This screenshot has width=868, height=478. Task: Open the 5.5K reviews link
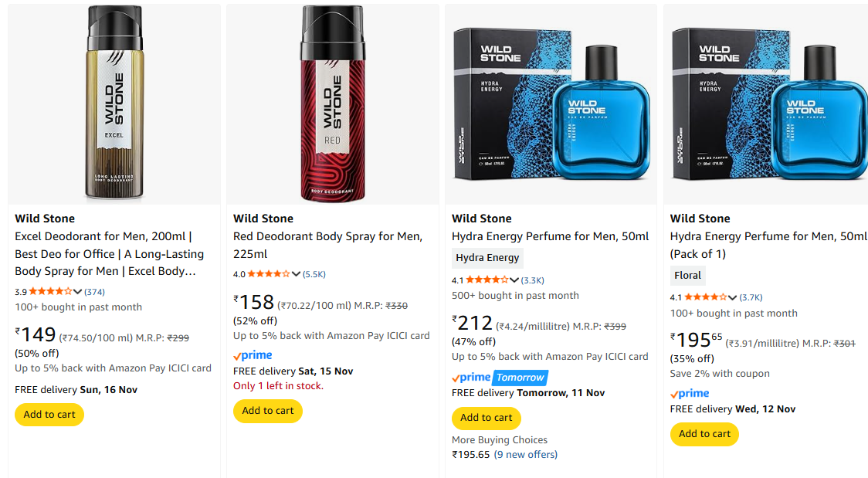coord(314,274)
